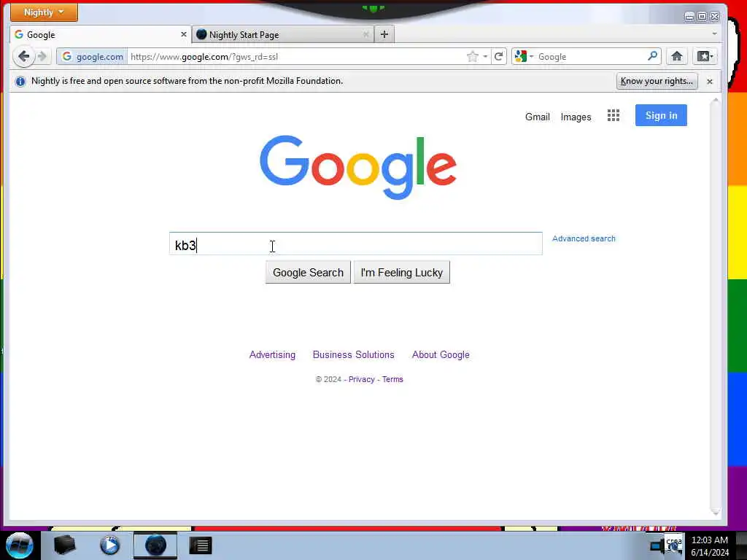Screen dimensions: 747x560
Task: Open the Images link
Action: [576, 117]
